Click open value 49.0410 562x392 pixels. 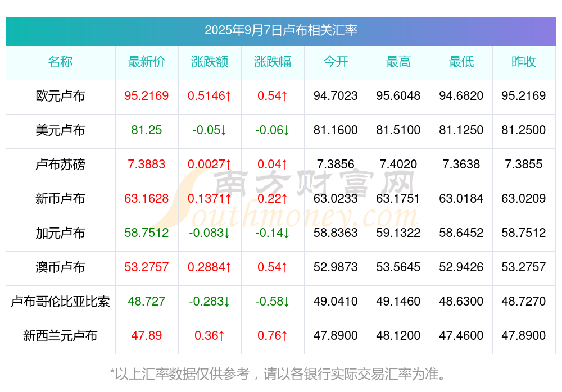[x=336, y=301]
